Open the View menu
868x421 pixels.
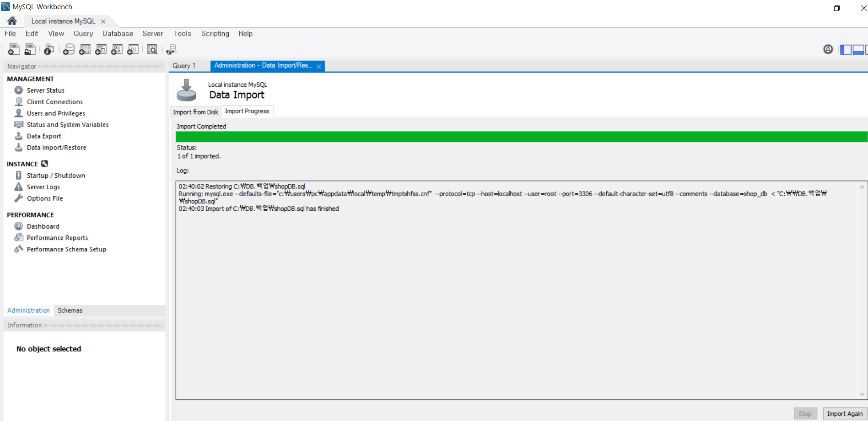pos(56,33)
